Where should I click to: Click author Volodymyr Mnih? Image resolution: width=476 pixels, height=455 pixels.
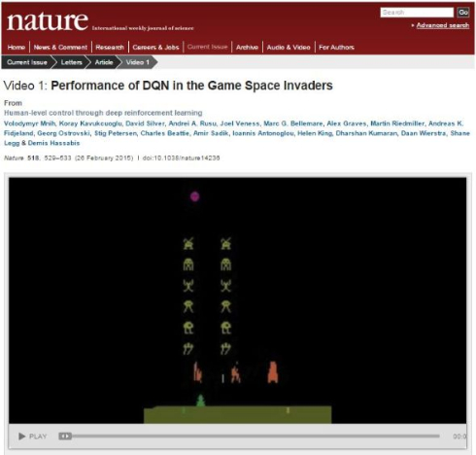(x=29, y=123)
